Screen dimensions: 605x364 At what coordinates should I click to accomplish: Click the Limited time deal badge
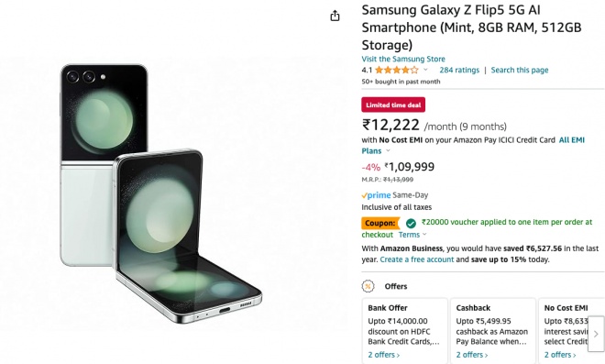point(393,105)
